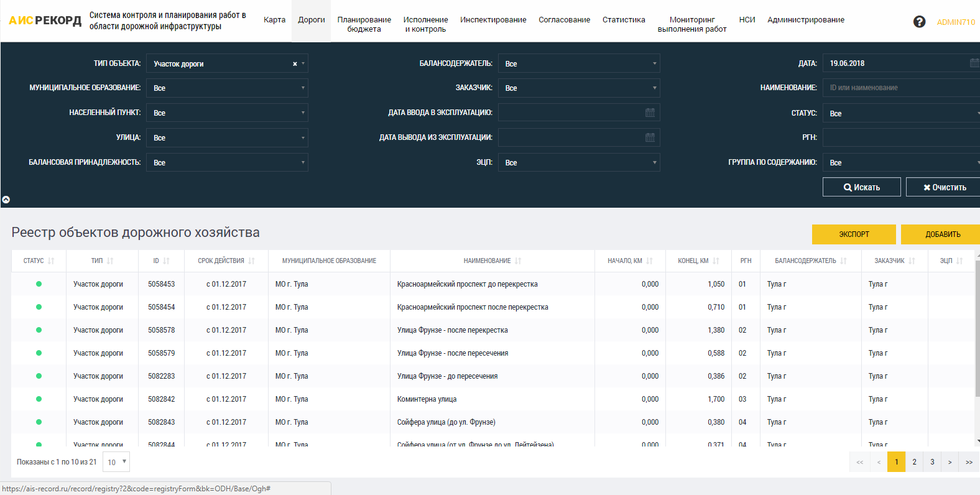Clear Участок дороги selection with x

tap(295, 63)
